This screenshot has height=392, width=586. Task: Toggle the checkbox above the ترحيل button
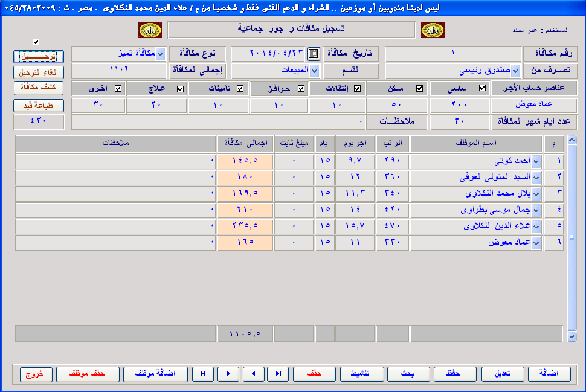(36, 42)
